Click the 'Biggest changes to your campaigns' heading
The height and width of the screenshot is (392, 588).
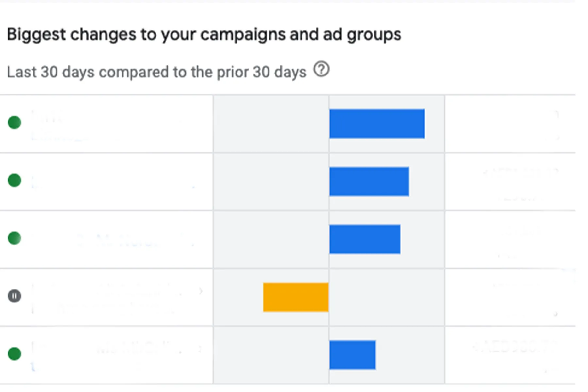(204, 35)
